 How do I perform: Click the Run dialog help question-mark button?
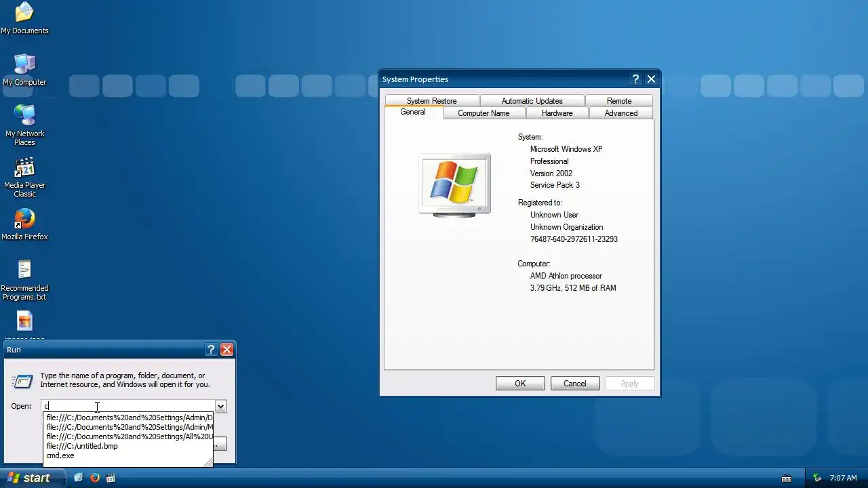[211, 350]
